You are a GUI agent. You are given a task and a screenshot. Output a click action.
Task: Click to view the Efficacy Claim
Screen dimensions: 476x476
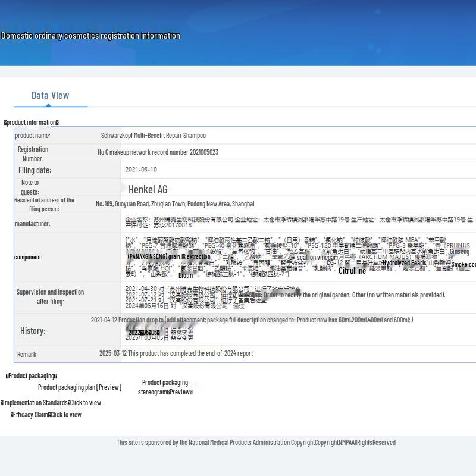tap(65, 415)
